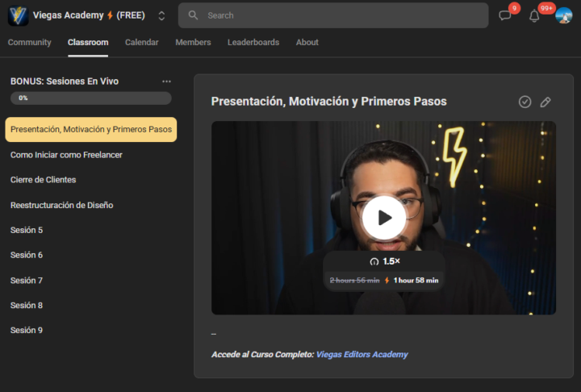Image resolution: width=581 pixels, height=392 pixels.
Task: Change the 1.5× playback speed
Action: click(385, 261)
